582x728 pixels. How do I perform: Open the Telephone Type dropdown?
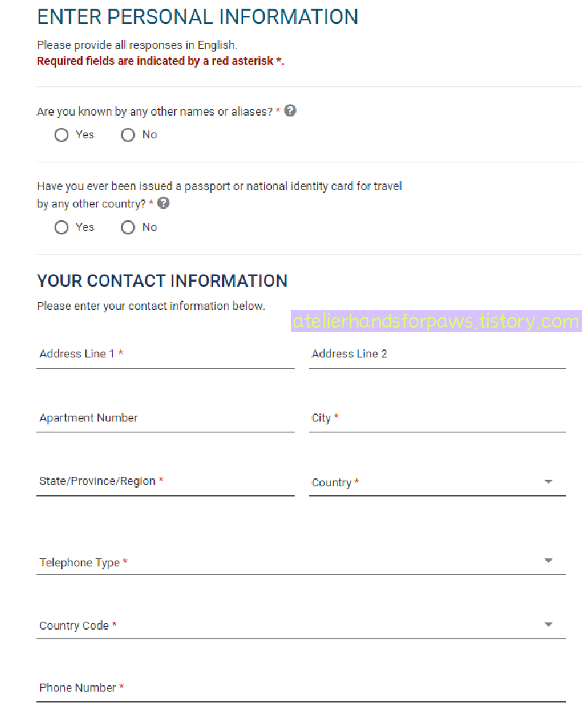point(300,562)
